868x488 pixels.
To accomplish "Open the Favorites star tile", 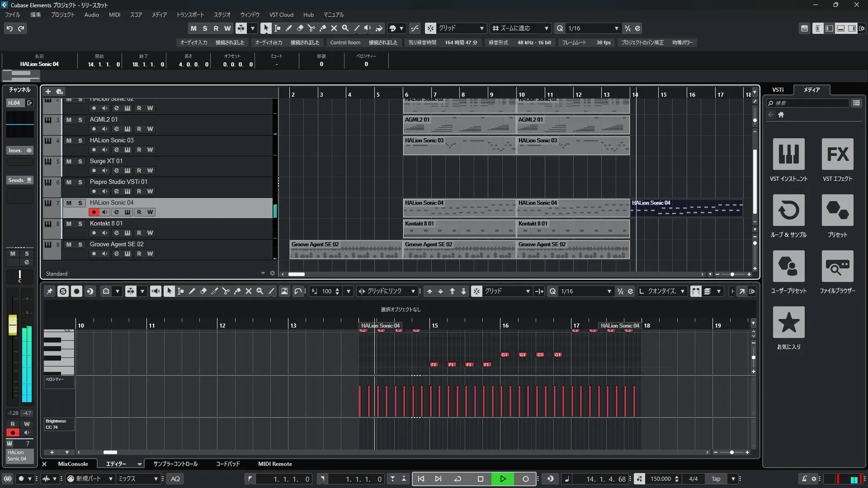I will 788,322.
